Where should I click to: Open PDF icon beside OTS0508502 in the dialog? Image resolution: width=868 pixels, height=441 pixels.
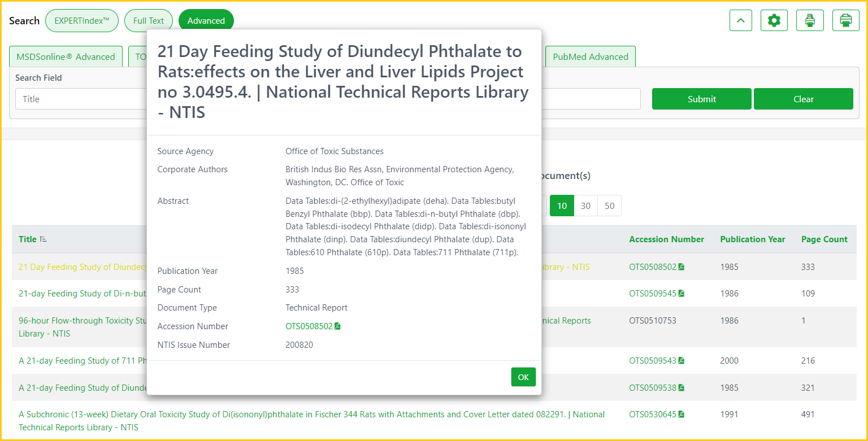(x=337, y=326)
